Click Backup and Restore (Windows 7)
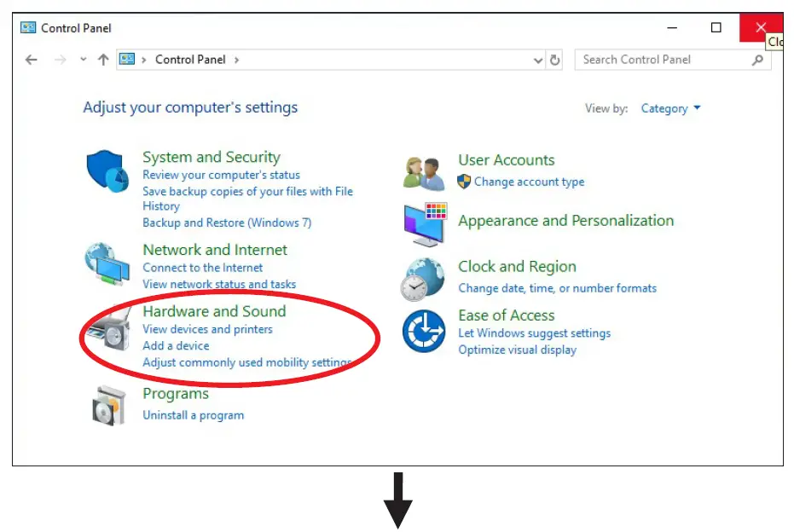Screen dimensions: 794x532 [x=227, y=223]
